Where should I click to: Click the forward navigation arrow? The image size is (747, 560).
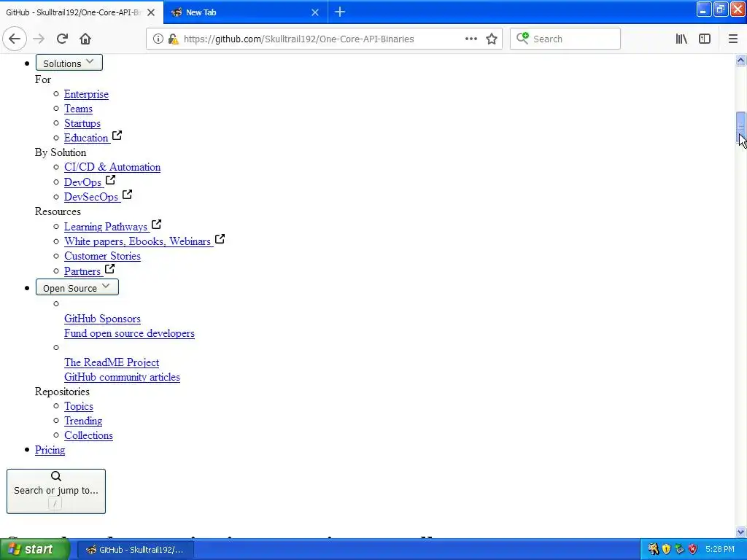(x=39, y=39)
